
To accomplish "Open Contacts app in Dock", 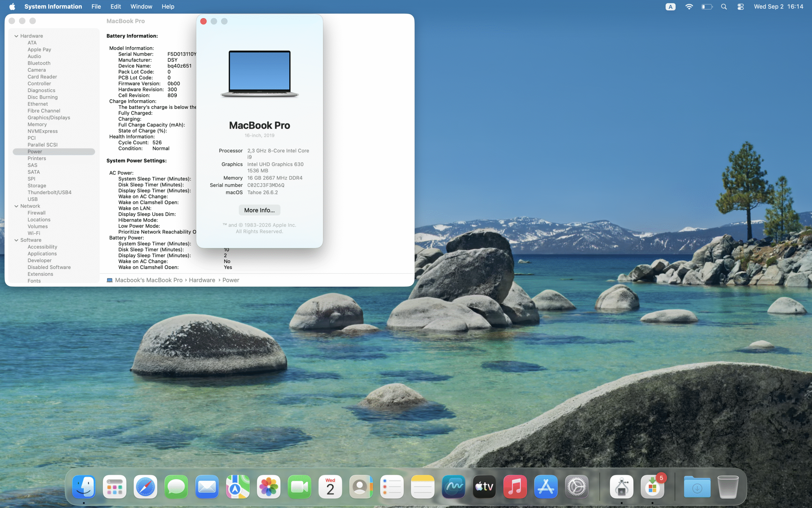I will pos(361,486).
